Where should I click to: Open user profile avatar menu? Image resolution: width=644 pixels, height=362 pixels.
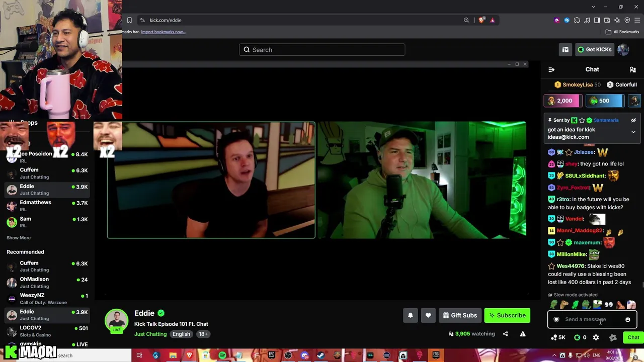tap(623, 49)
